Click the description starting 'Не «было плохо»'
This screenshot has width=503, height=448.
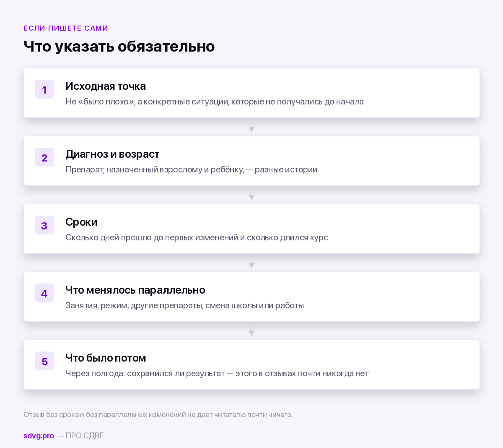(x=215, y=102)
